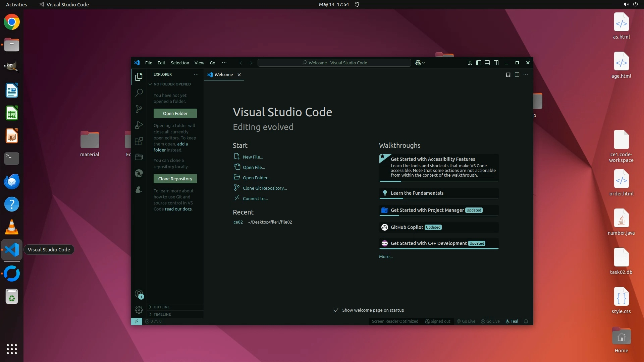
Task: Click the remote window status bar icon
Action: (x=137, y=321)
